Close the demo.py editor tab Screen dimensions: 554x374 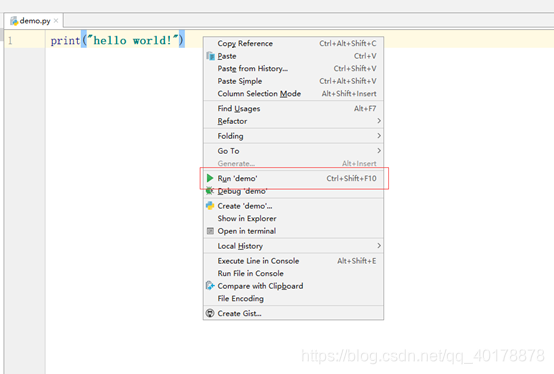pyautogui.click(x=56, y=21)
